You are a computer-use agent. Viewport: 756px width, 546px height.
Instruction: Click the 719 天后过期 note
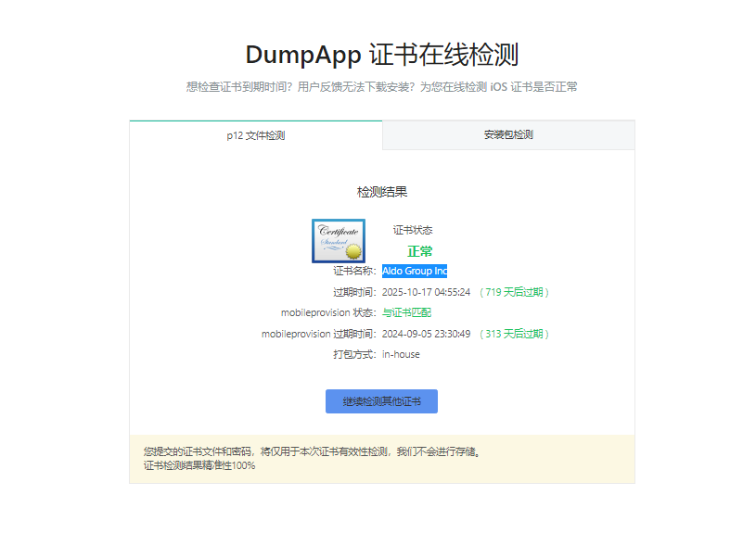[514, 292]
